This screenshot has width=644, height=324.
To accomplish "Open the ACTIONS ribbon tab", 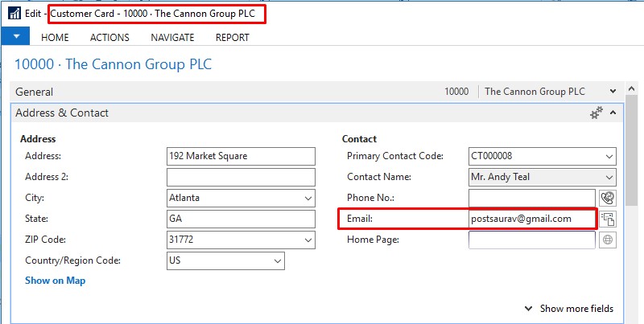I will [x=109, y=37].
